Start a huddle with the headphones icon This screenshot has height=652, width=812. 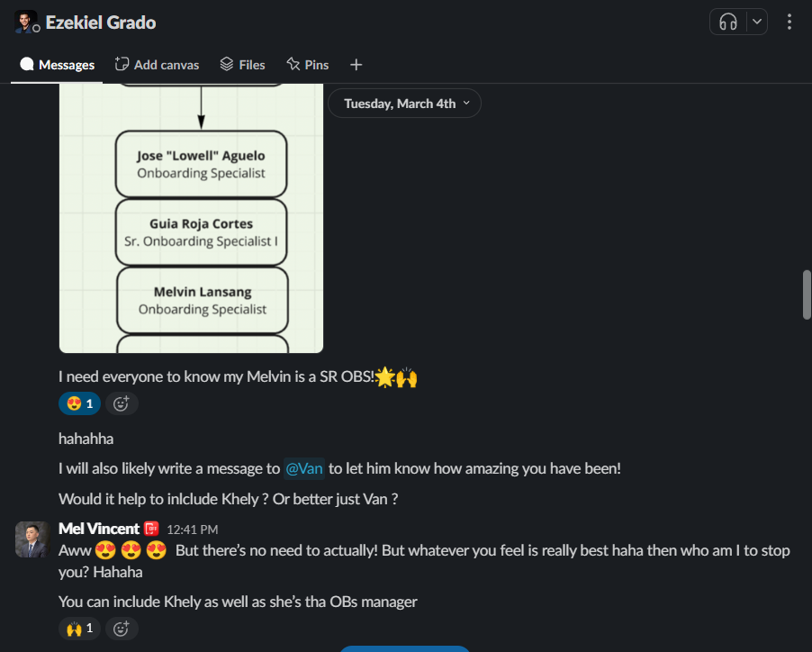[x=728, y=22]
